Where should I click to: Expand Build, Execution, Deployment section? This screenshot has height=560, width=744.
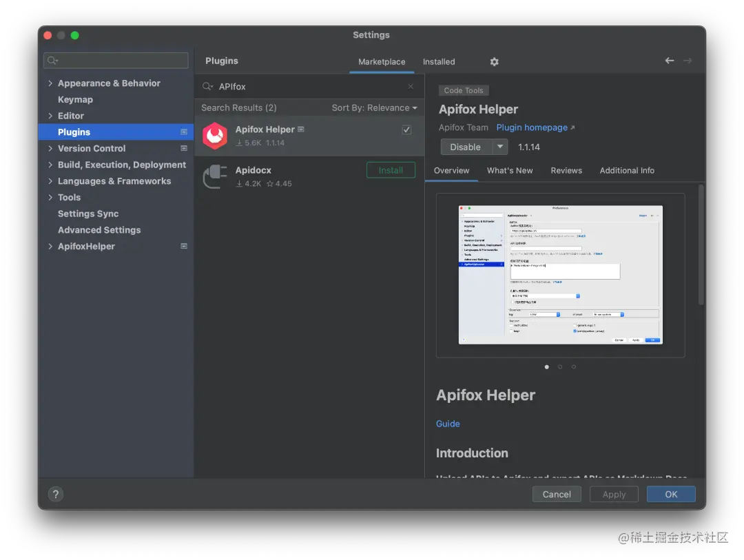coord(50,165)
